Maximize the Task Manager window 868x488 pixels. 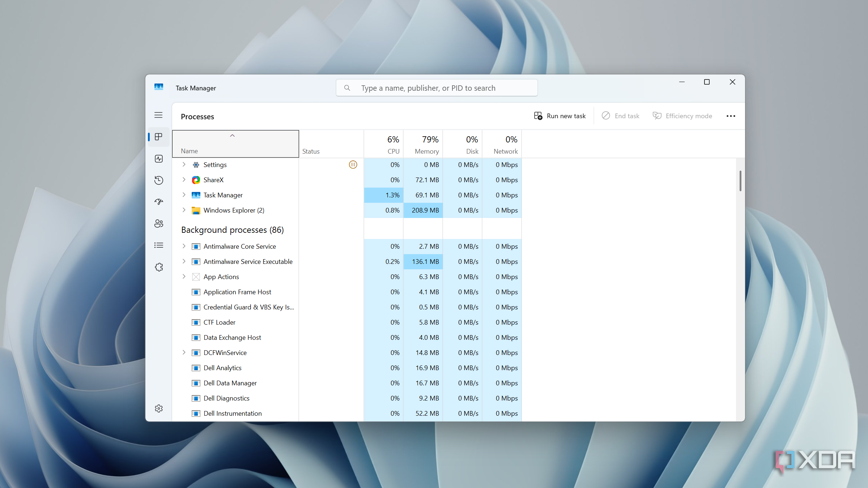pyautogui.click(x=707, y=82)
